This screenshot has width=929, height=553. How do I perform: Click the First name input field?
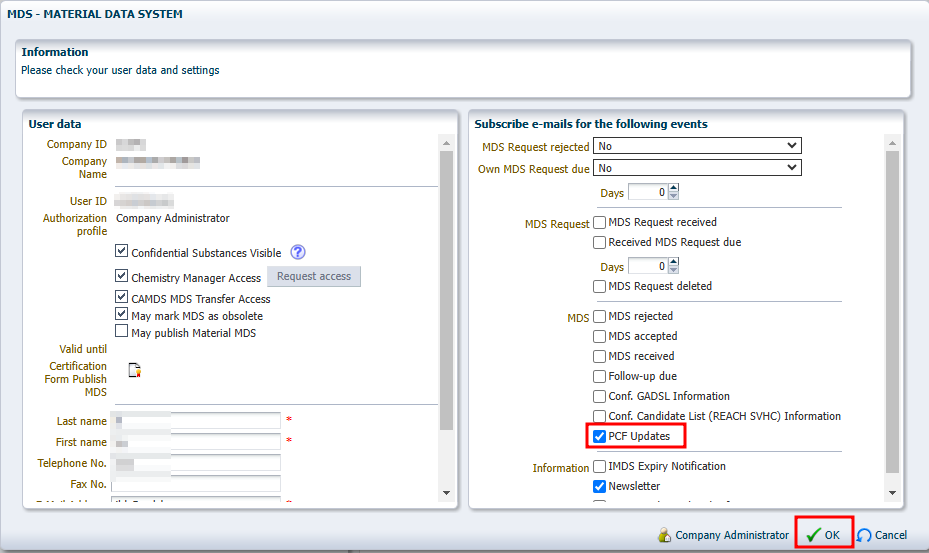point(196,442)
